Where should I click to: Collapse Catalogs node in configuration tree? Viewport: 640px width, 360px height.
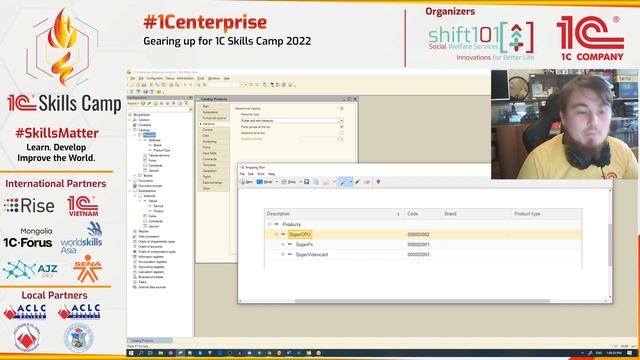coord(131,130)
